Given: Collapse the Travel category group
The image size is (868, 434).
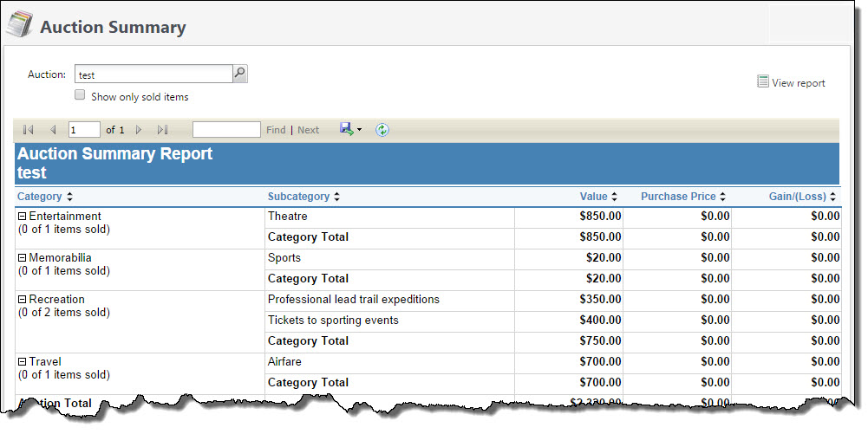Looking at the screenshot, I should point(23,362).
